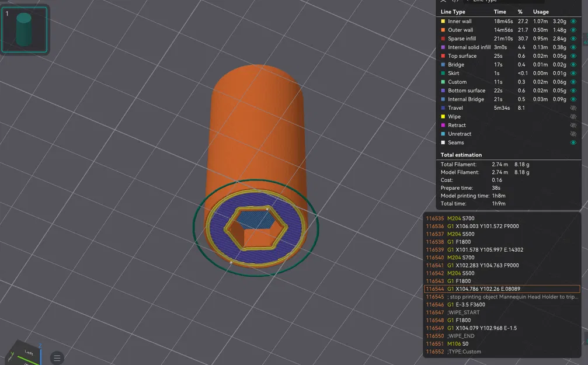Hide Inner wall lines with its eye icon
This screenshot has height=365, width=588.
(x=573, y=22)
